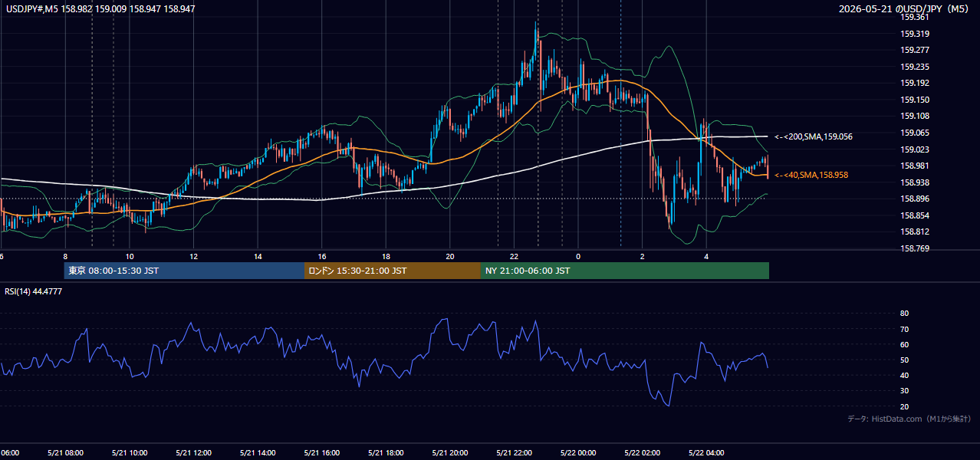
Task: Click RSI scale level 50
Action: click(x=904, y=360)
